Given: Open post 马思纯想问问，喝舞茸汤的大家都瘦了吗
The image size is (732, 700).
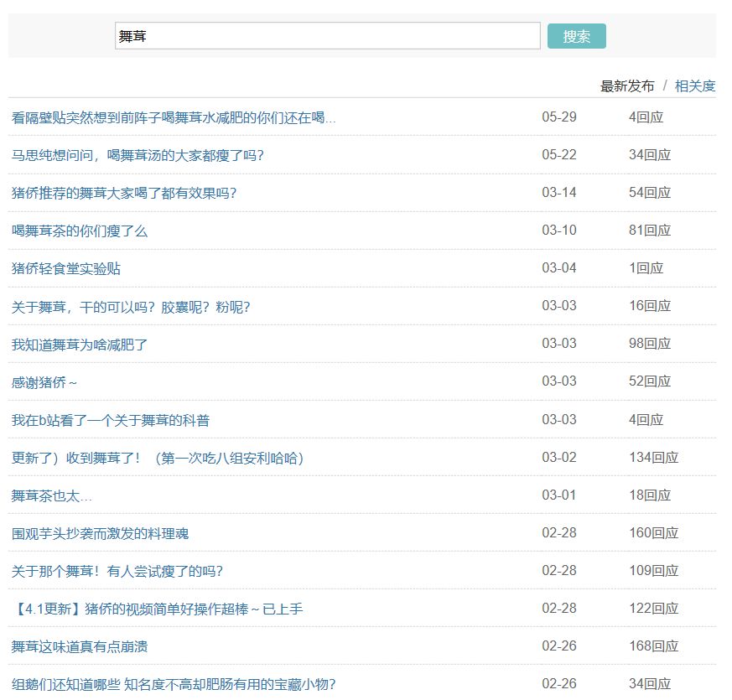Looking at the screenshot, I should 138,155.
